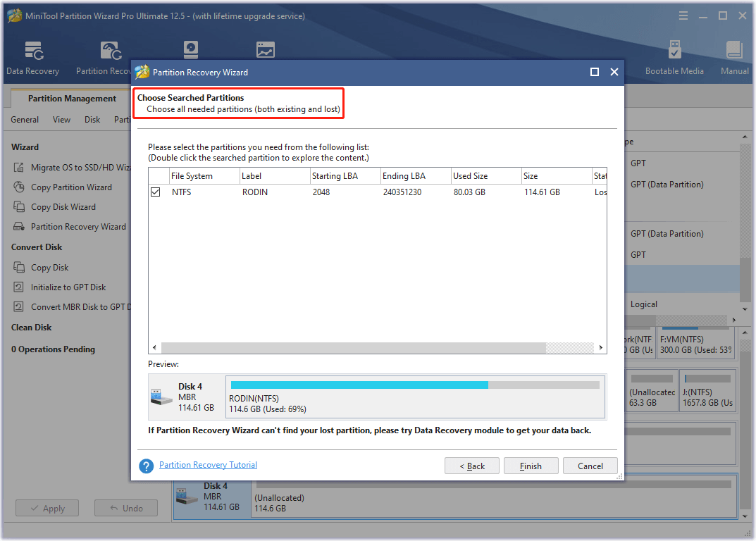Click Copy Partition Wizard in the sidebar
Viewport: 756px width, 541px height.
71,187
